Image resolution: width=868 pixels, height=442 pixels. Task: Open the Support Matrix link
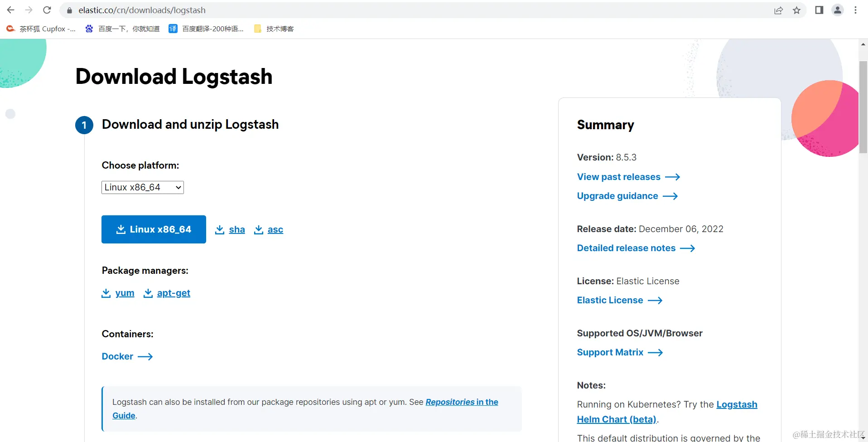(x=620, y=352)
